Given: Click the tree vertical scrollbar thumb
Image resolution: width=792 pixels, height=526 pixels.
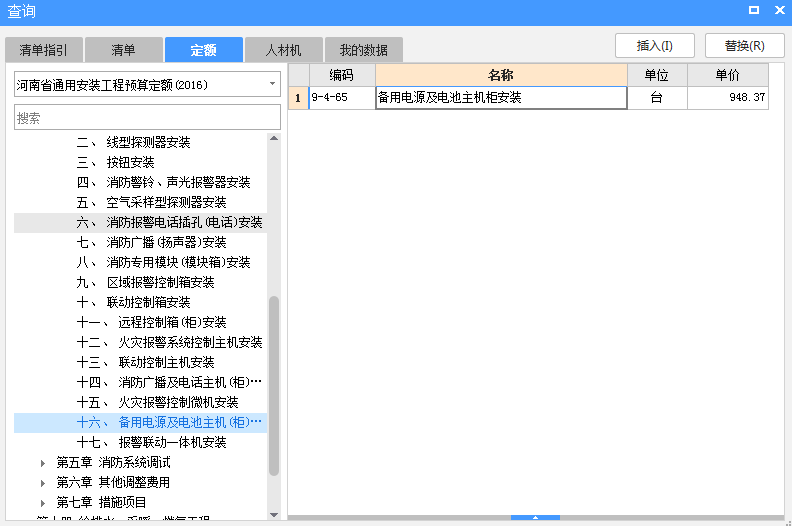Looking at the screenshot, I should click(x=274, y=386).
